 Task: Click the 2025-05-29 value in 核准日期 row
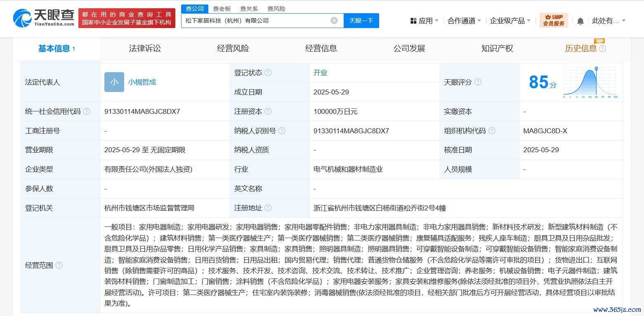pyautogui.click(x=541, y=150)
